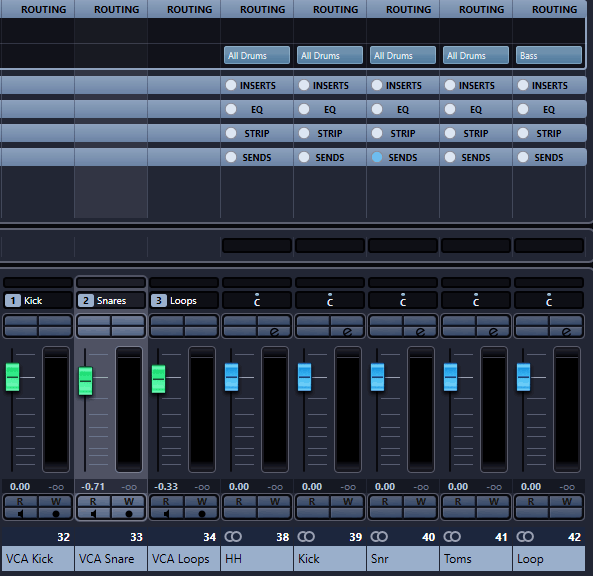Select the HH channel name label
The height and width of the screenshot is (576, 593).
pos(257,559)
